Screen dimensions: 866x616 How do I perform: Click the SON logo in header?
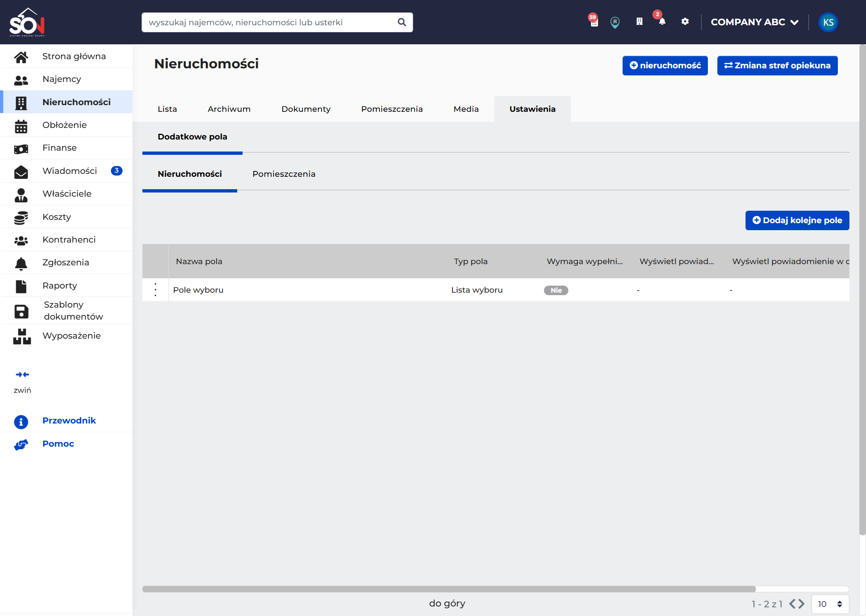tap(27, 22)
